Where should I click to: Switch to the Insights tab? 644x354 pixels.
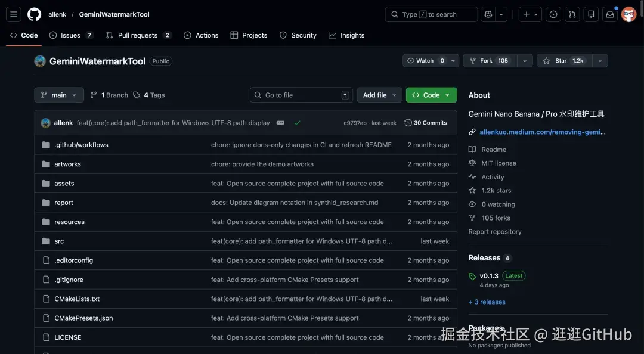coord(346,35)
